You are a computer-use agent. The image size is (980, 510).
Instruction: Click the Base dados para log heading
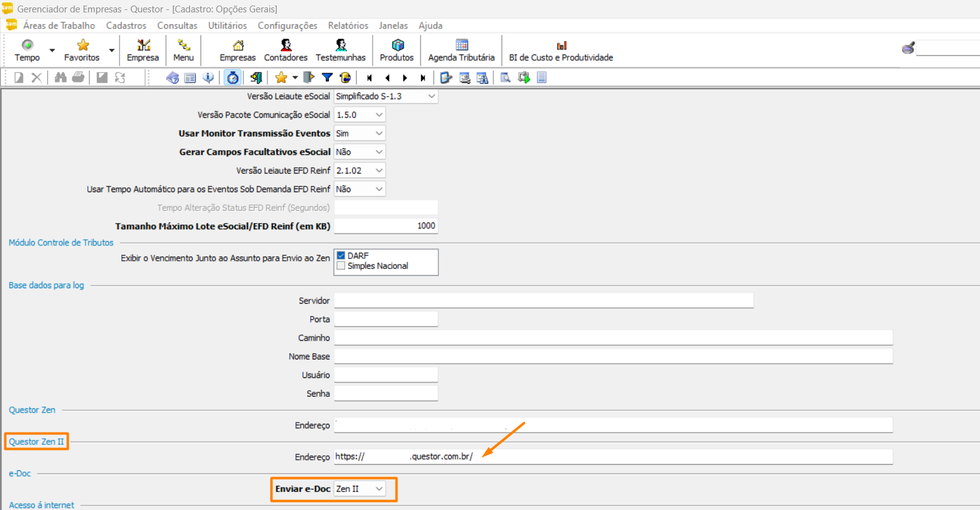[46, 285]
